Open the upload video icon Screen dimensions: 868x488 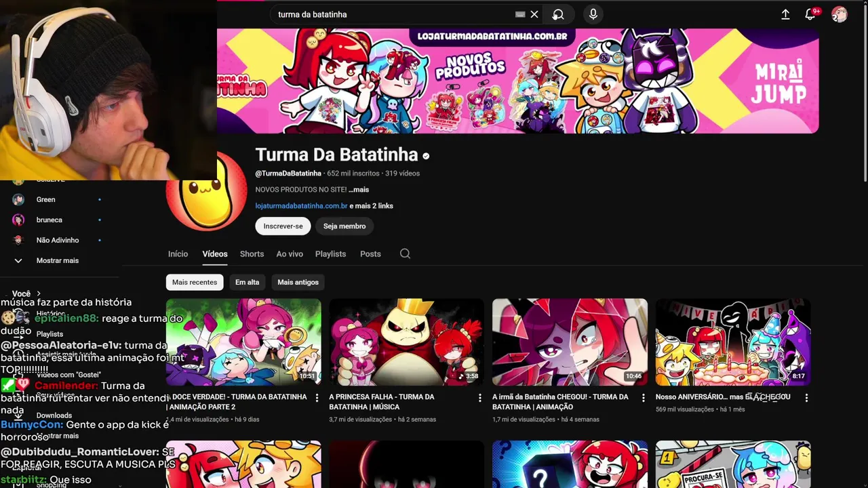[x=785, y=14]
